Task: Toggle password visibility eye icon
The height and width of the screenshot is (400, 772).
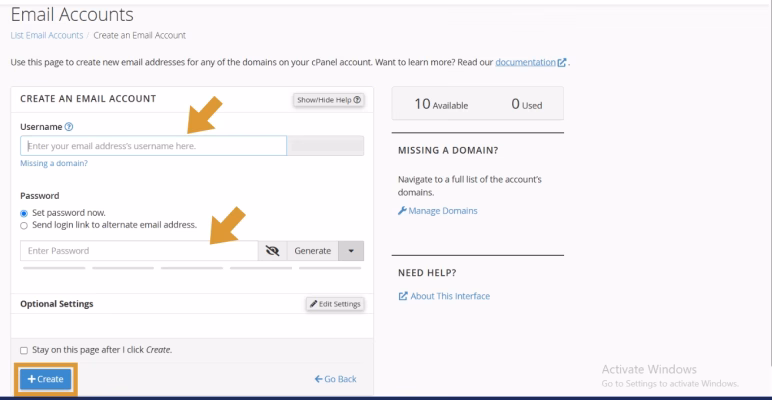Action: 272,251
